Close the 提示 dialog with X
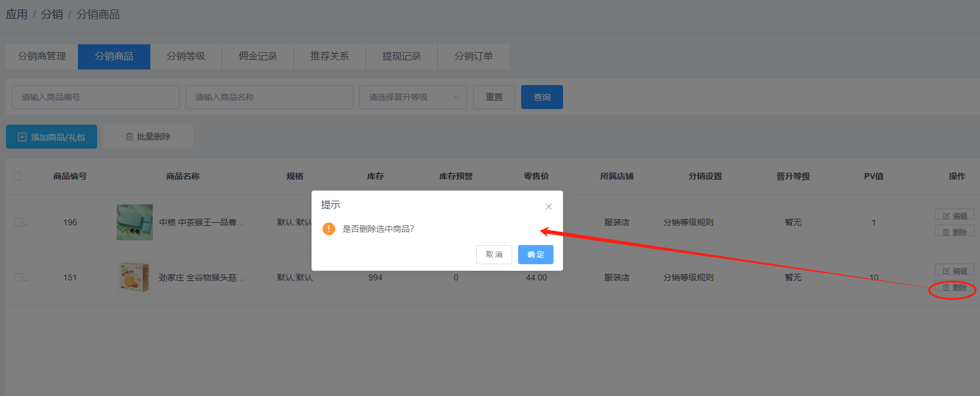The height and width of the screenshot is (396, 980). [548, 207]
